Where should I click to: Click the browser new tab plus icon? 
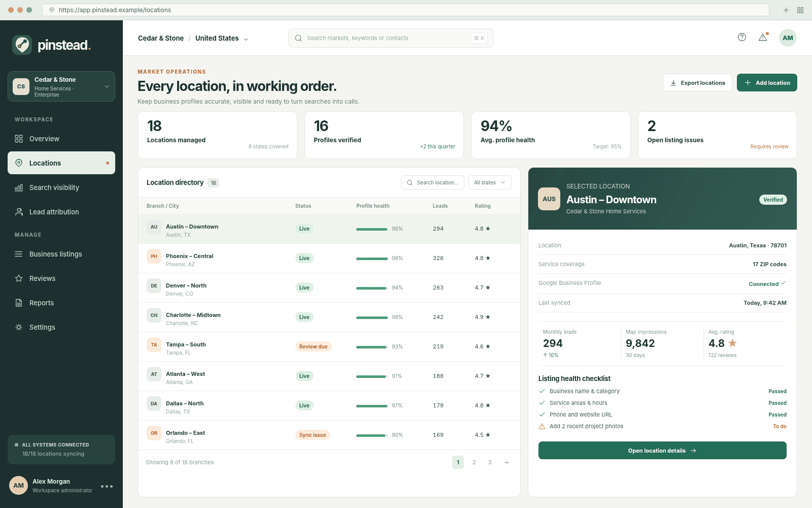coord(786,10)
